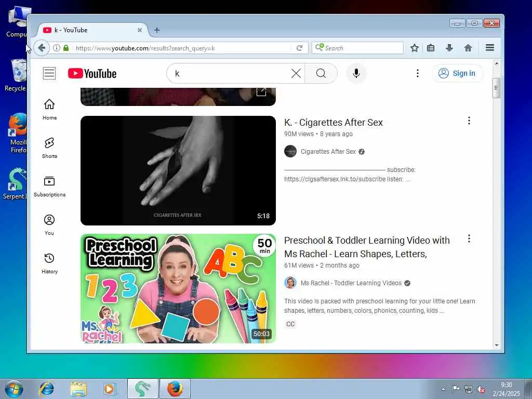Screen dimensions: 532x399
Task: Go to Firefox home page icon
Action: coord(468,48)
